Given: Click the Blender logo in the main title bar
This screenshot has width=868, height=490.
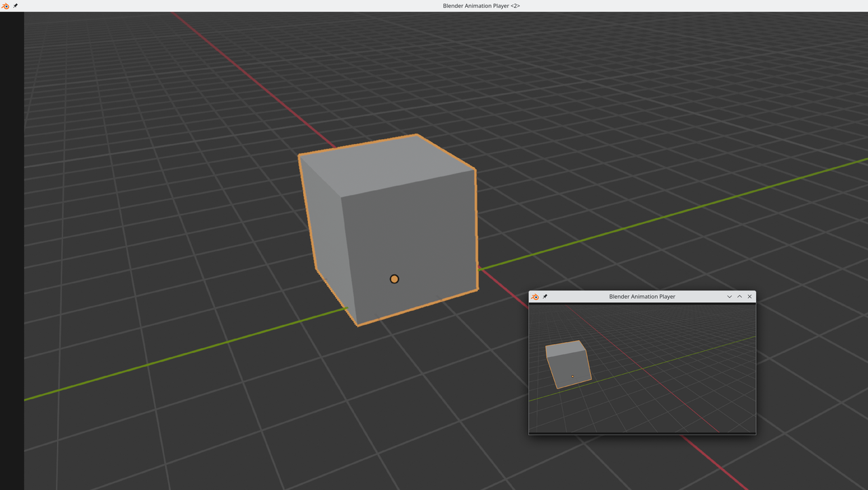Looking at the screenshot, I should 5,5.
